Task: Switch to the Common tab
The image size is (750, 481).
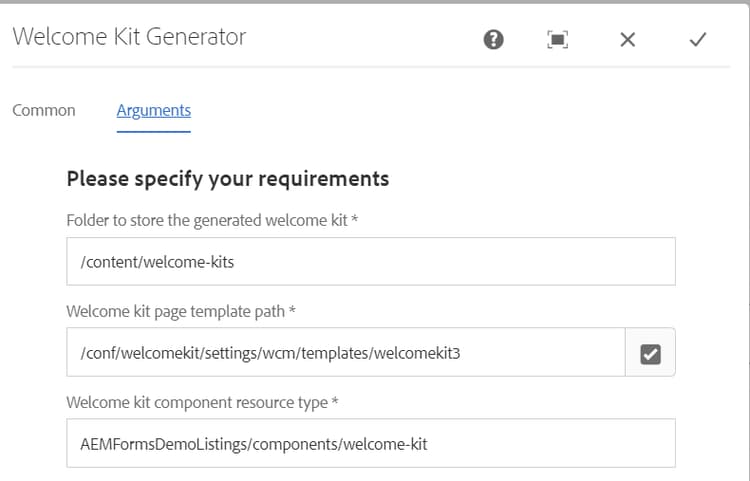Action: (44, 110)
